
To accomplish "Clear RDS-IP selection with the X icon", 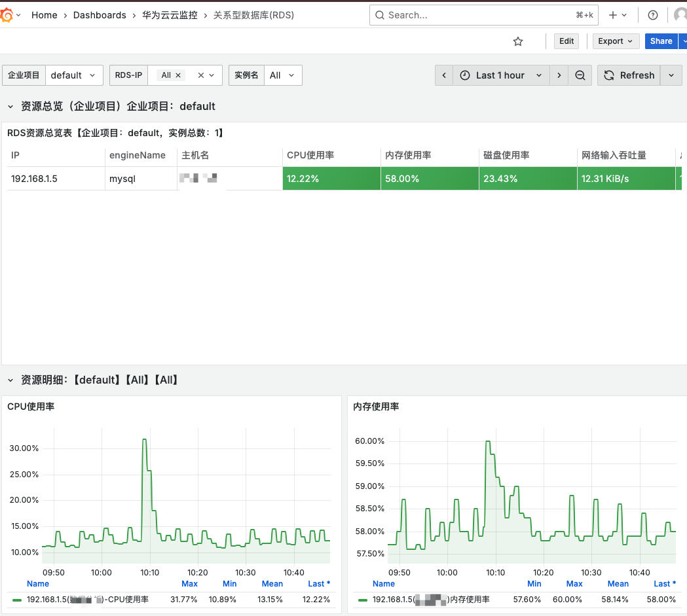I will click(201, 75).
